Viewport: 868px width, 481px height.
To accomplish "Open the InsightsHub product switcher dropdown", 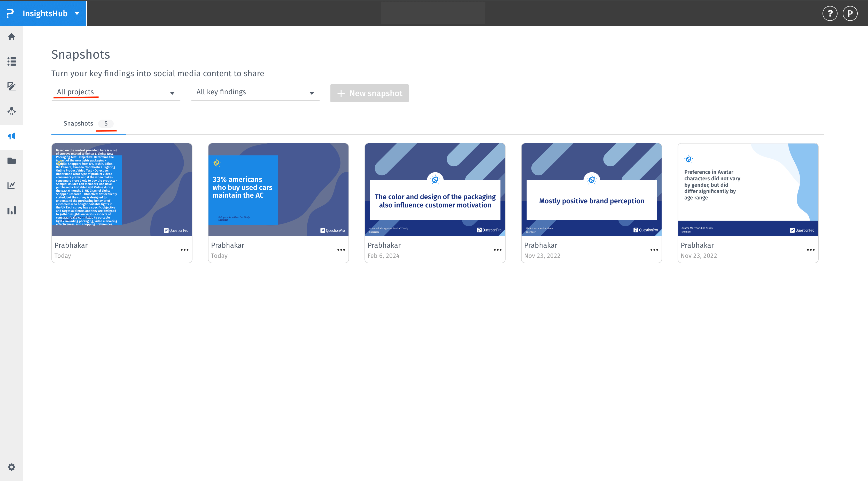I will (77, 13).
